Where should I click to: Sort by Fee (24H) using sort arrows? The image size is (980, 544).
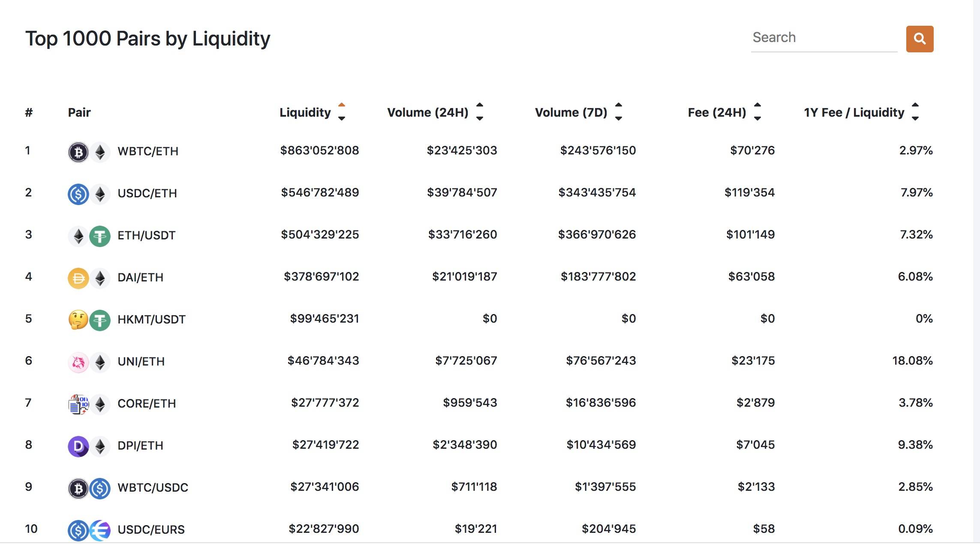(758, 112)
